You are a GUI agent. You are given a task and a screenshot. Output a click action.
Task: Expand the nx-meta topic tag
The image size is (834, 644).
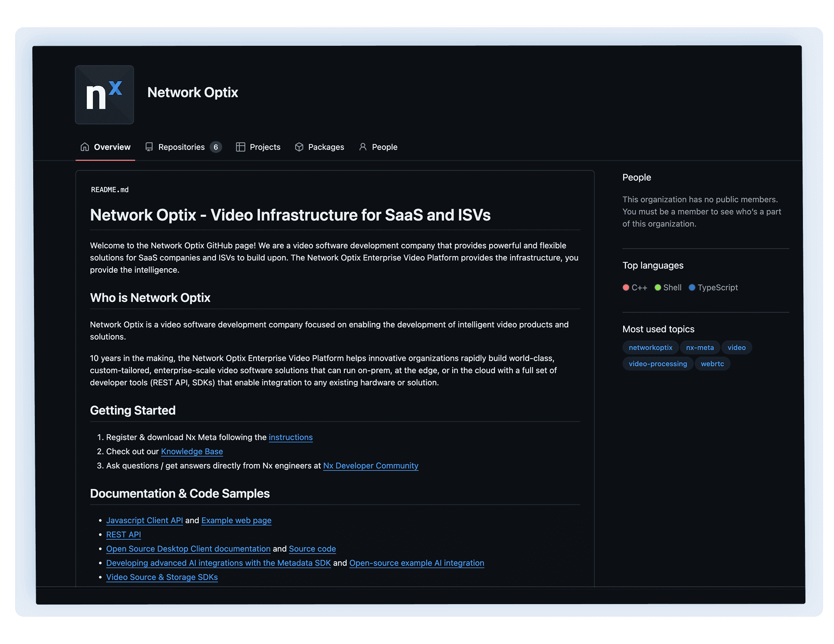(x=700, y=347)
